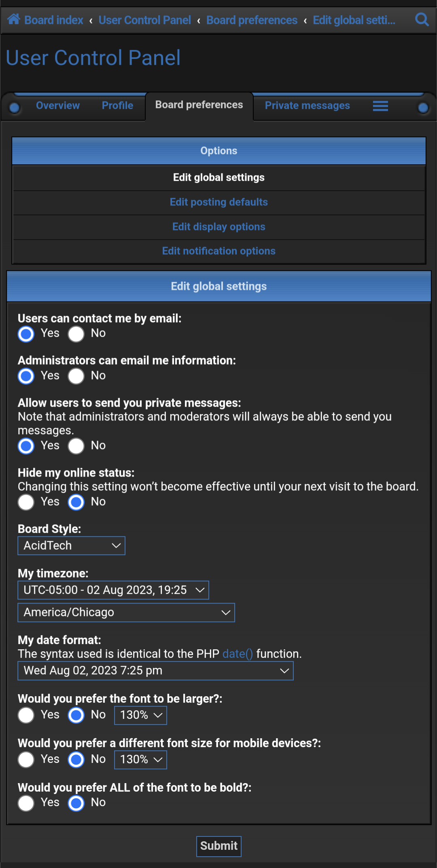This screenshot has width=437, height=868.
Task: Go to Edit notification options
Action: coord(219,251)
